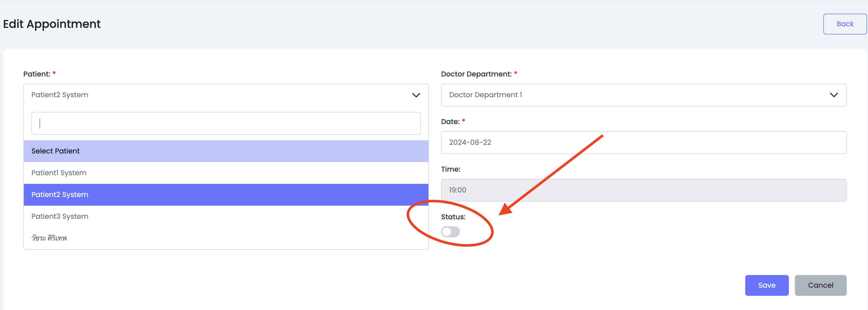868x310 pixels.
Task: Click the Status label text
Action: pyautogui.click(x=453, y=217)
